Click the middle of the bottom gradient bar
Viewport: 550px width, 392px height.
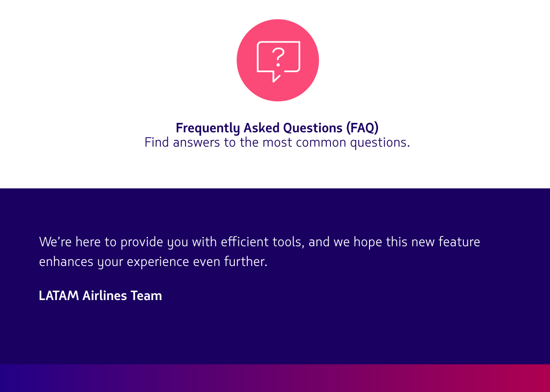275,378
